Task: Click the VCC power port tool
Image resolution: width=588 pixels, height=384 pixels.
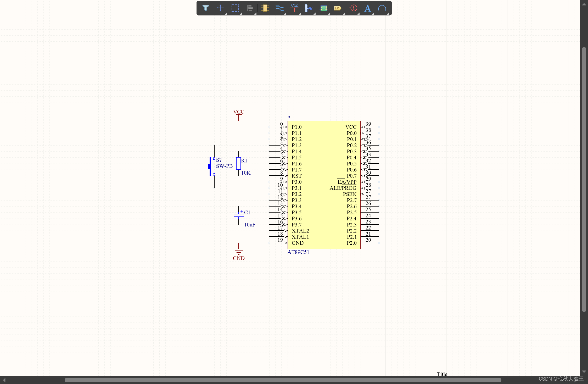Action: coord(294,8)
